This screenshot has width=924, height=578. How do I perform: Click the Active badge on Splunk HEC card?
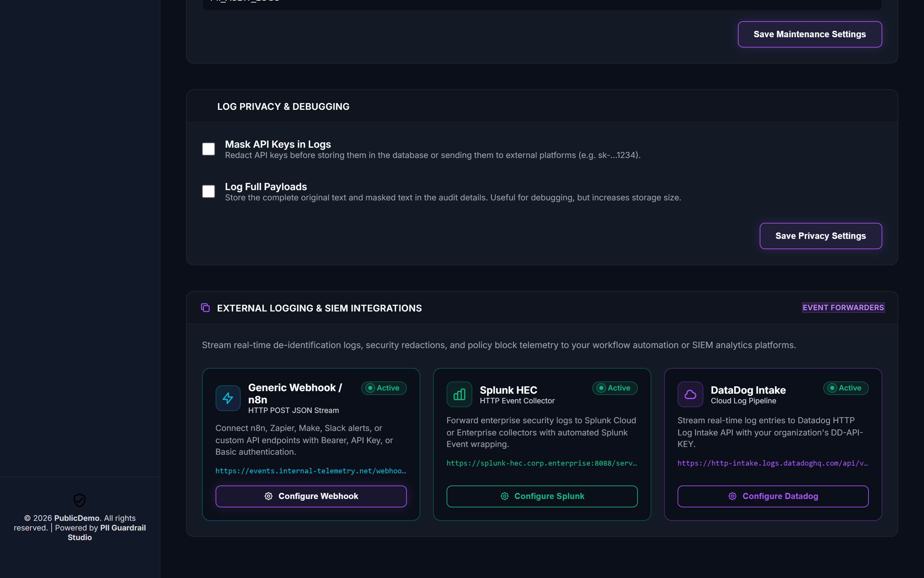click(x=615, y=388)
